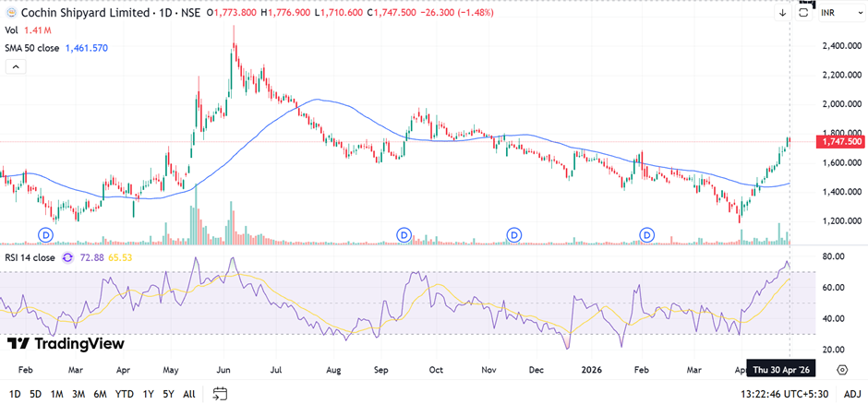
Task: Select the YTD time range
Action: pos(124,394)
